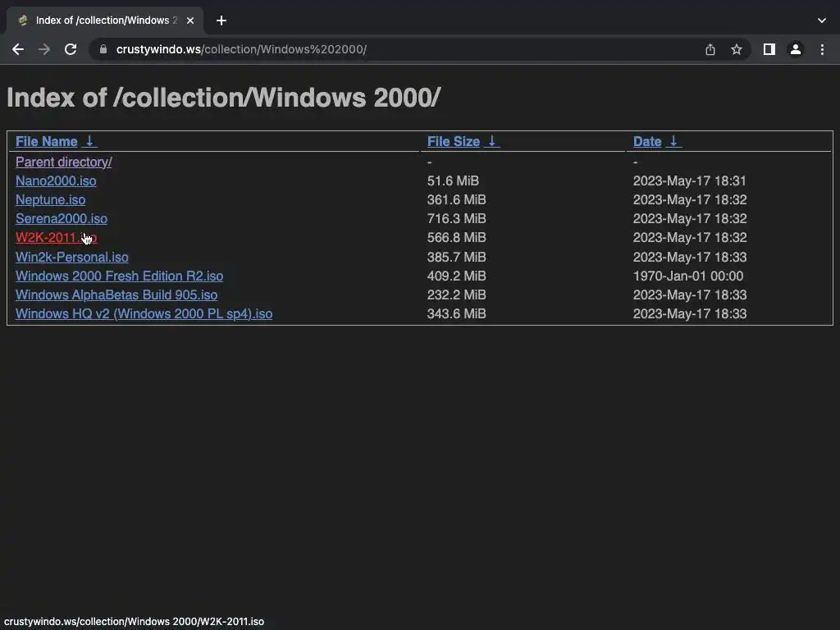Click the Date descending arrow
Image resolution: width=840 pixels, height=630 pixels.
pyautogui.click(x=674, y=141)
